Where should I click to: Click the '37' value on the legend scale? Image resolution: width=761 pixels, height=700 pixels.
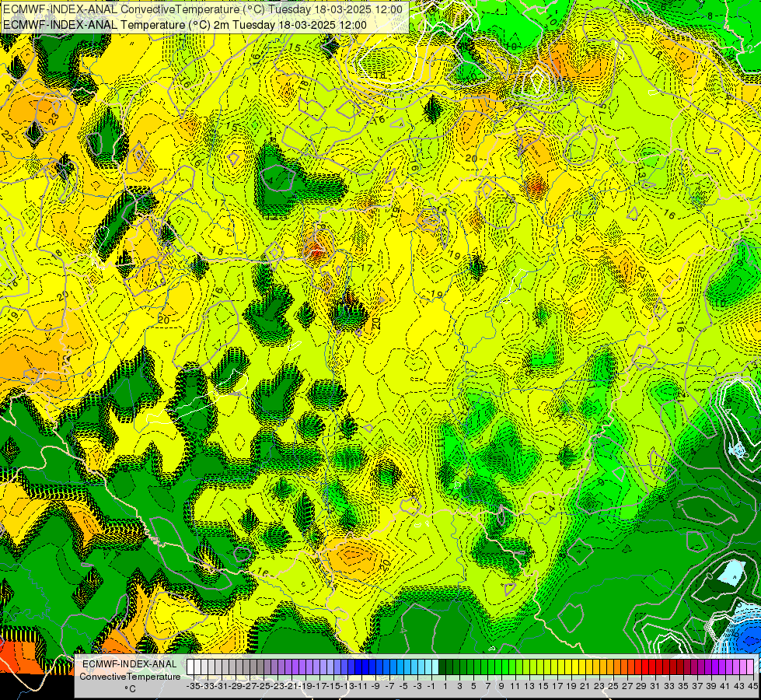tap(697, 685)
